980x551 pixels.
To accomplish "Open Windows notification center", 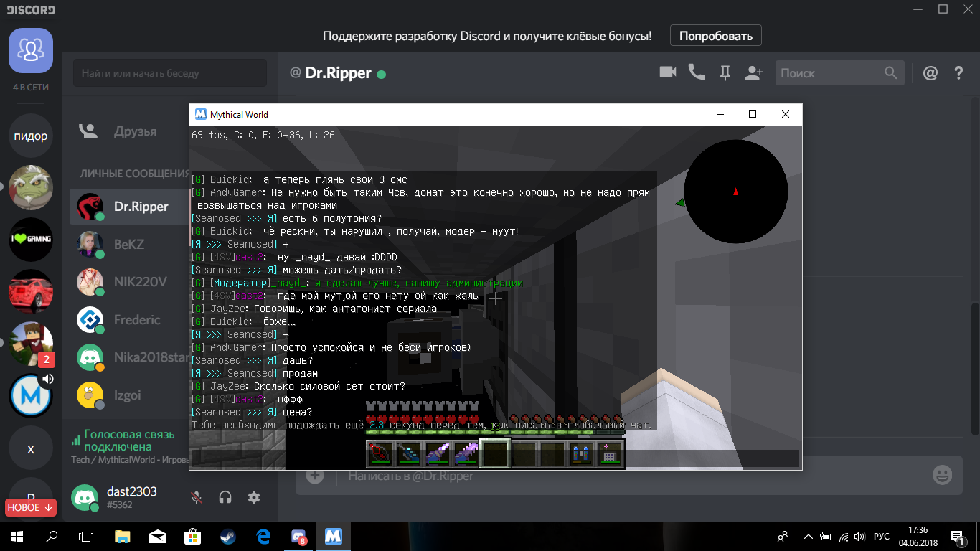I will coord(958,536).
